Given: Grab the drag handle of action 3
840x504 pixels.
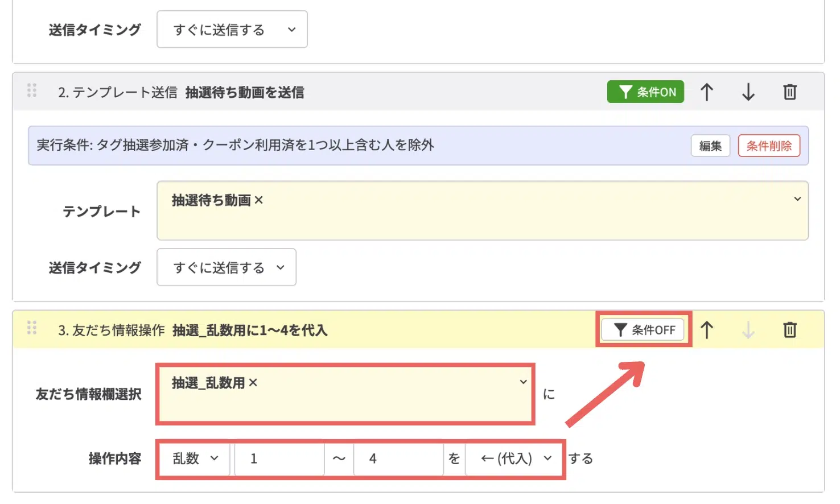Looking at the screenshot, I should 32,328.
